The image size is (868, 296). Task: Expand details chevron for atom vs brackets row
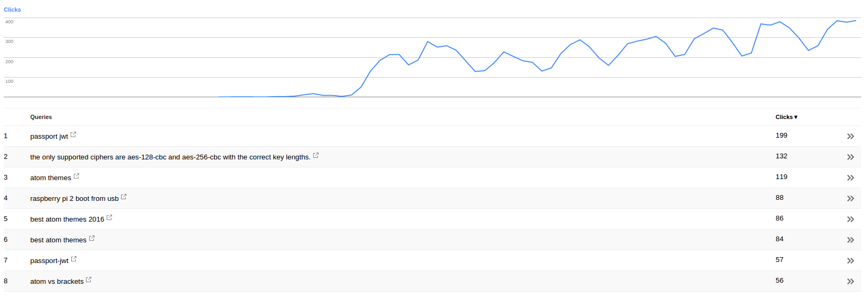850,282
